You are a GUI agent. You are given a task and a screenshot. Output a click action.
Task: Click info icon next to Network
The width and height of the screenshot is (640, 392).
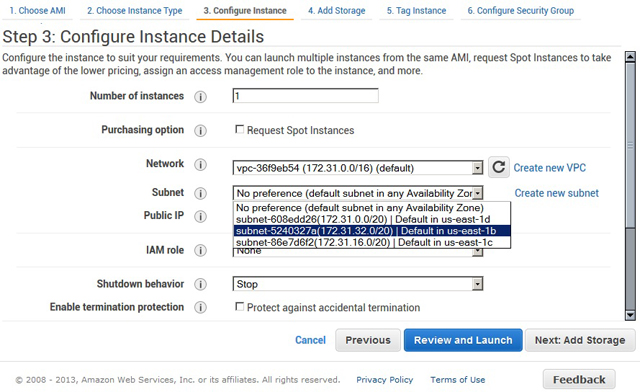coord(200,165)
